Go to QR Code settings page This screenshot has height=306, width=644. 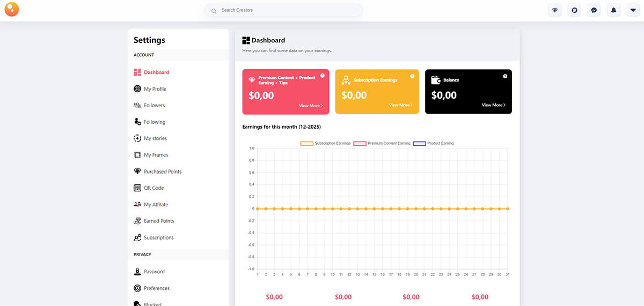coord(153,188)
